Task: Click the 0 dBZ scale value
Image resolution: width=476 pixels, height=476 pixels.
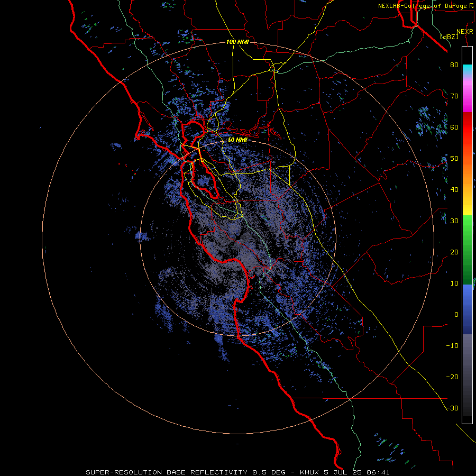Action: (x=456, y=315)
